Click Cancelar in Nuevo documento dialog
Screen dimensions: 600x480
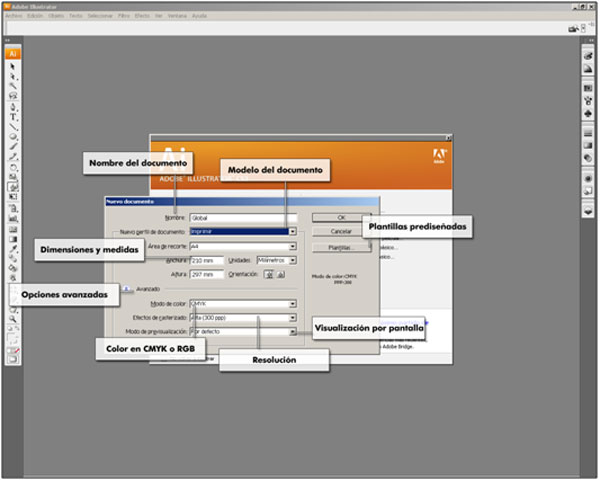pyautogui.click(x=341, y=232)
